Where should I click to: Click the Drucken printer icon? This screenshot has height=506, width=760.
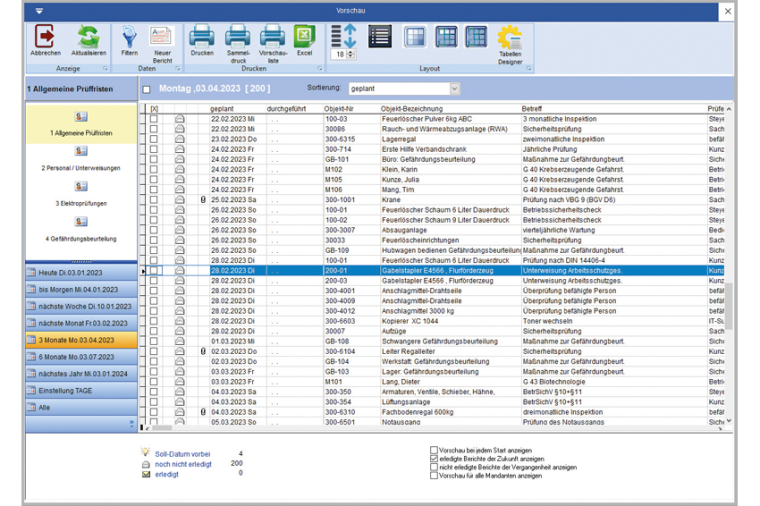202,36
